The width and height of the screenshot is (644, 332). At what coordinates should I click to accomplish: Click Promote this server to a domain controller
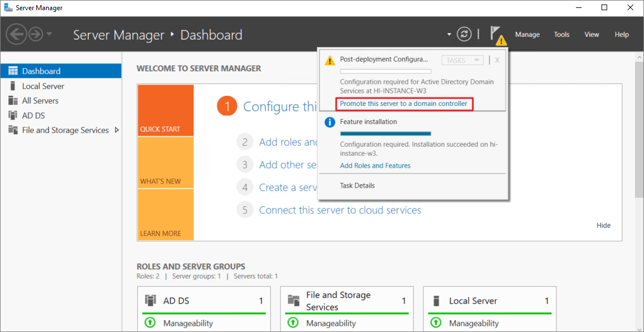click(x=403, y=104)
